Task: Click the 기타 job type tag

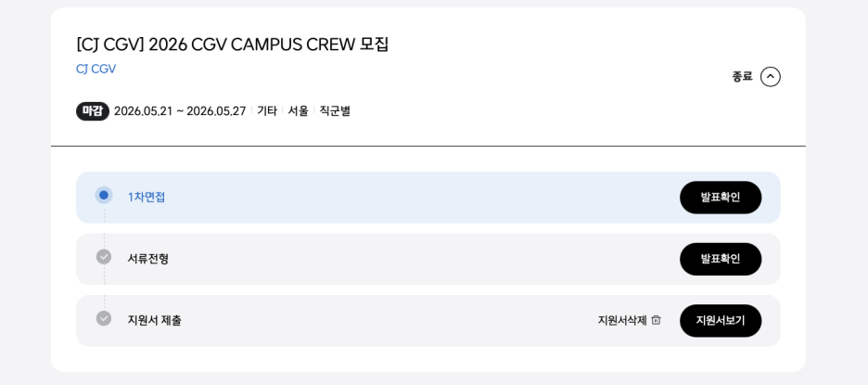Action: (267, 111)
